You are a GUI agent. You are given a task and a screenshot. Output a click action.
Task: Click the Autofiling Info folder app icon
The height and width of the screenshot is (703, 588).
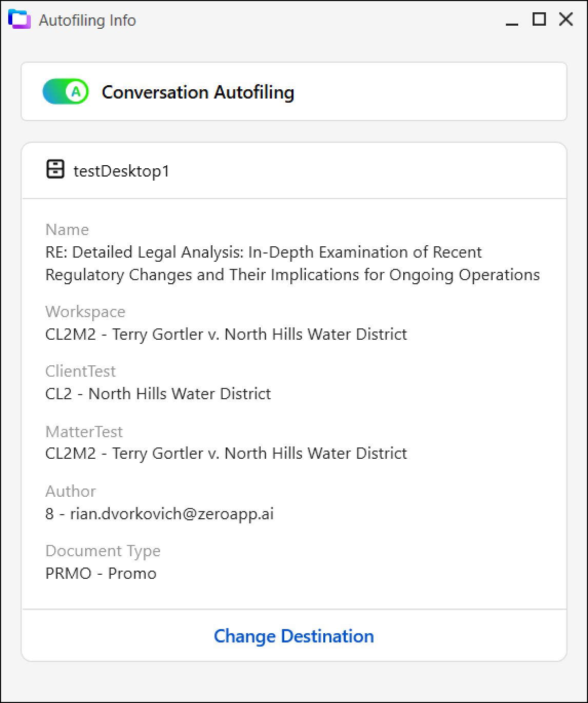click(x=19, y=19)
